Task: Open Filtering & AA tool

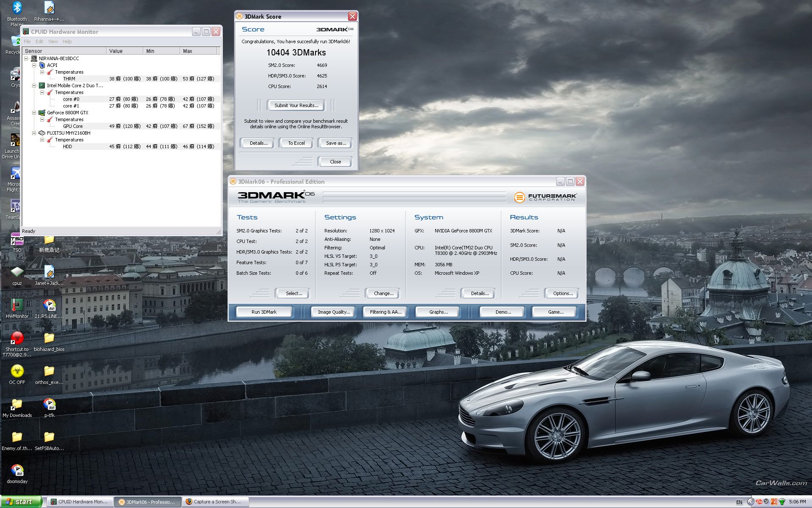Action: click(x=386, y=312)
